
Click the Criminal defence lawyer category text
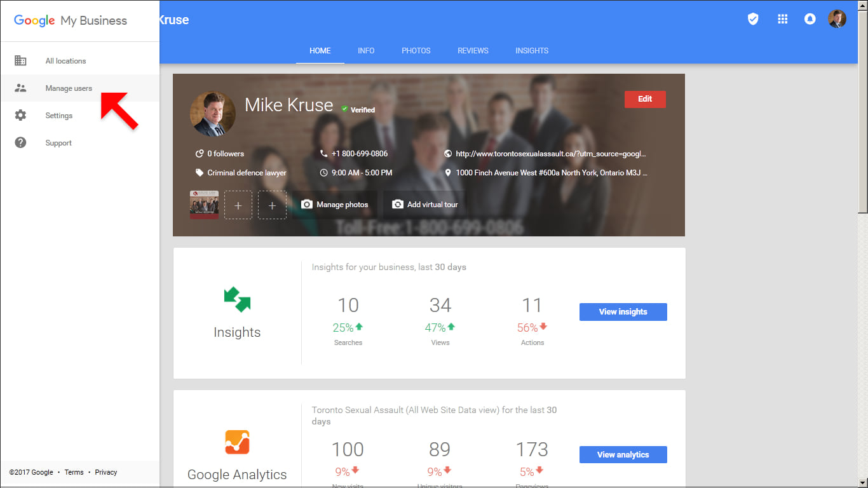pyautogui.click(x=247, y=173)
